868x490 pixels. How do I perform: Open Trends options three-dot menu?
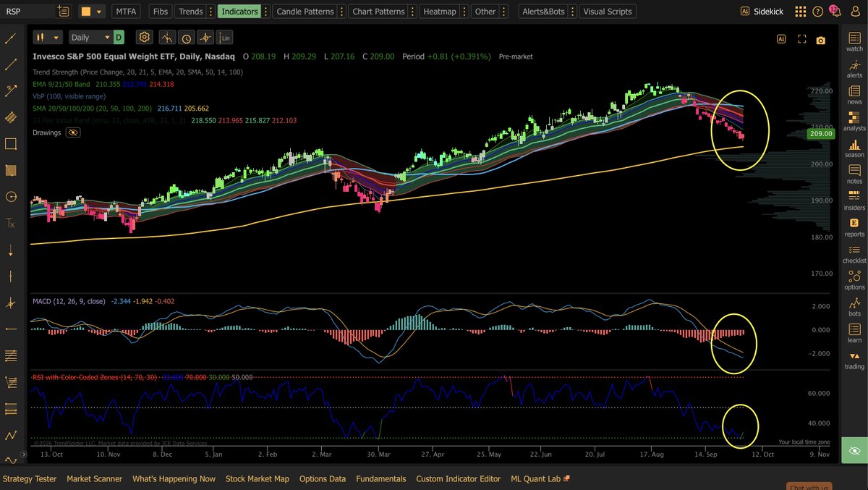point(212,12)
